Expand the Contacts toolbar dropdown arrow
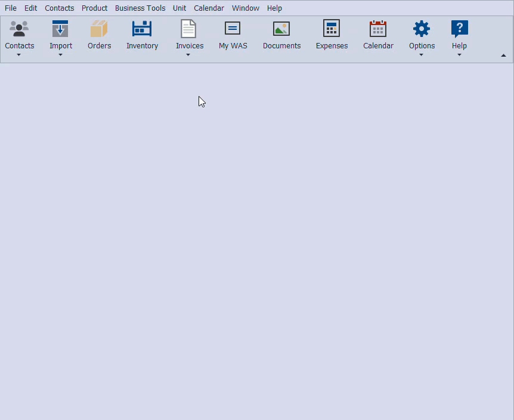 (18, 55)
